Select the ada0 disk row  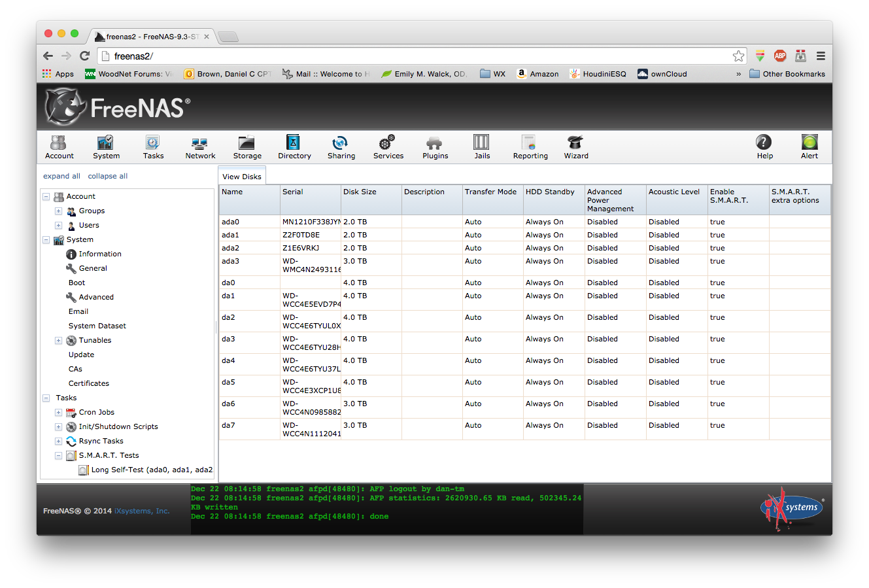pos(525,222)
